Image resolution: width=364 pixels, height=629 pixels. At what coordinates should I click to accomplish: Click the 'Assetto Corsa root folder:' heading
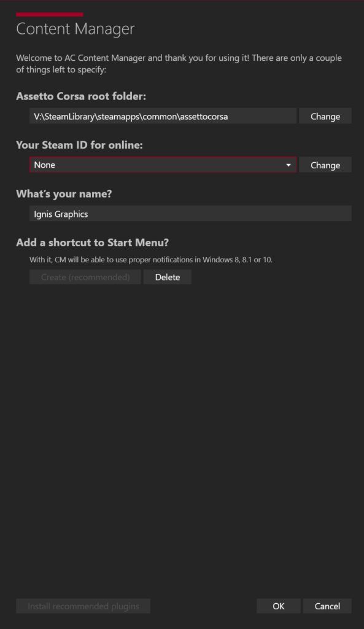coord(81,96)
